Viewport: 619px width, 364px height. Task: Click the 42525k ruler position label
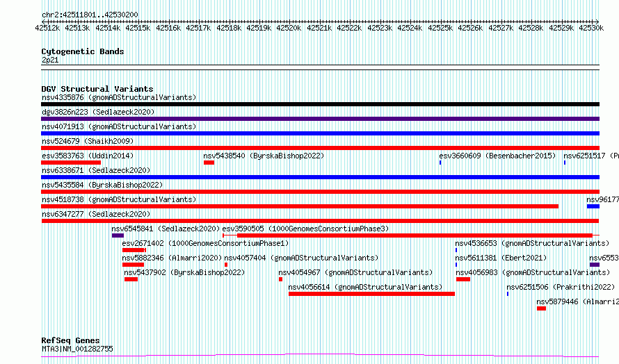(440, 28)
